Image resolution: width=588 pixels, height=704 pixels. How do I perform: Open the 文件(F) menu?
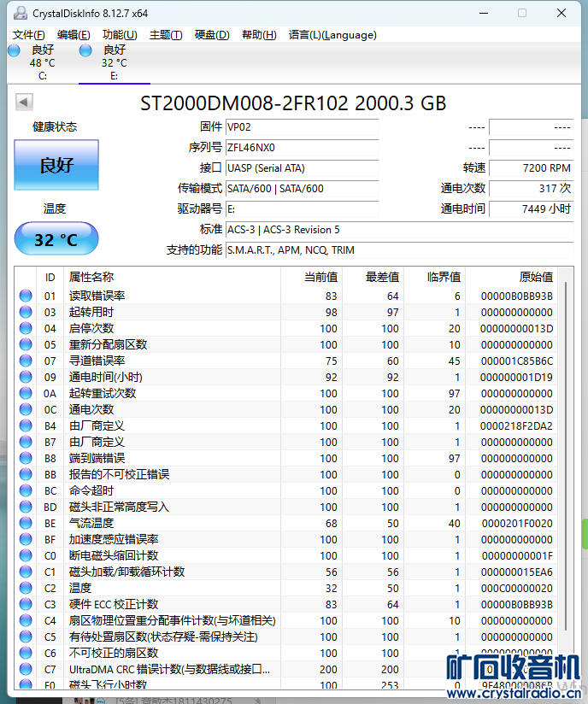point(29,35)
